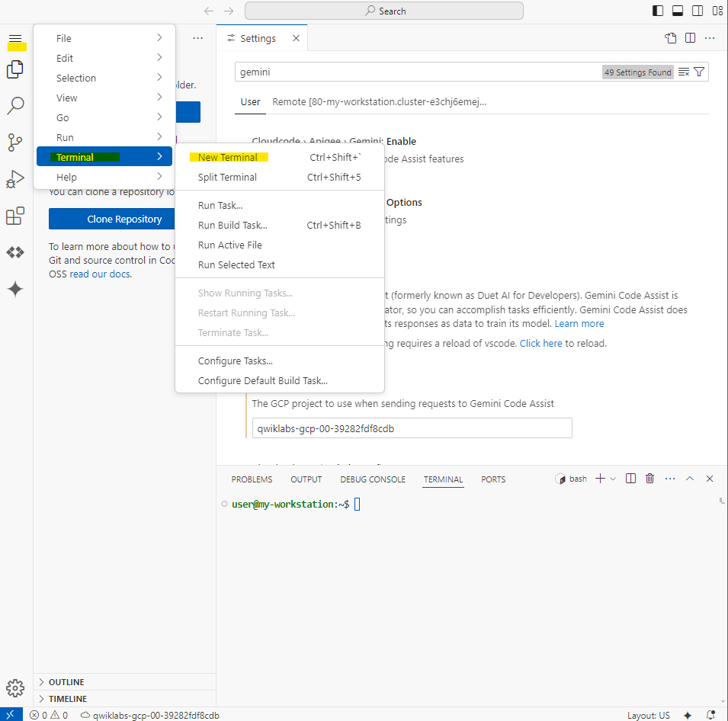Open the Explorer view in activity bar
Image resolution: width=728 pixels, height=721 pixels.
tap(15, 69)
